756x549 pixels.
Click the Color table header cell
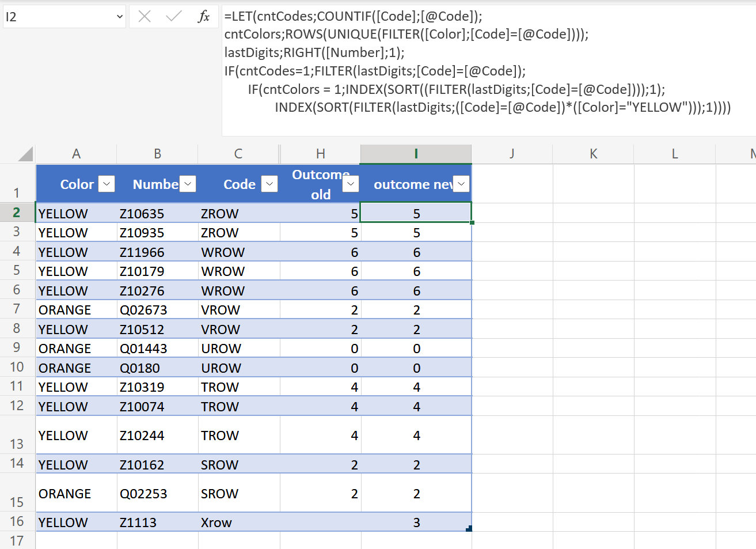(x=76, y=184)
